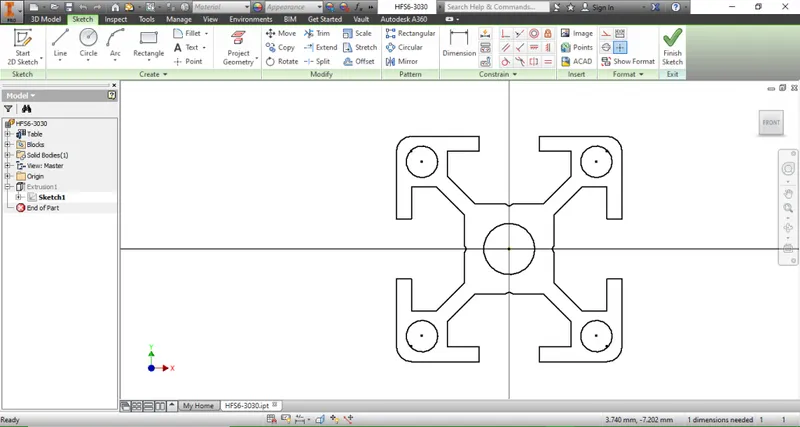Click the browser filter funnel icon
800x427 pixels.
8,109
